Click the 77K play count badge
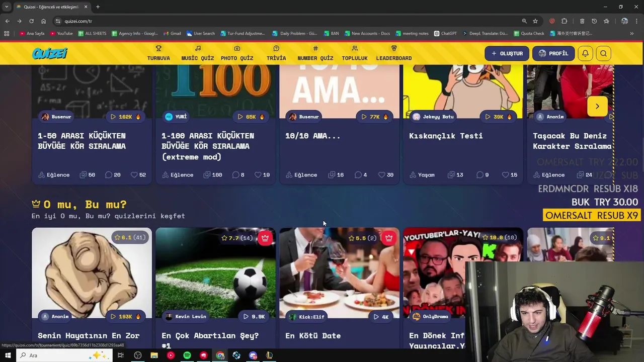 [375, 117]
